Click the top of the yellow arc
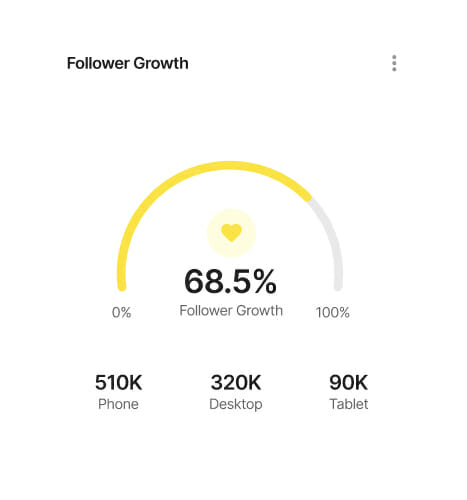 click(x=230, y=165)
